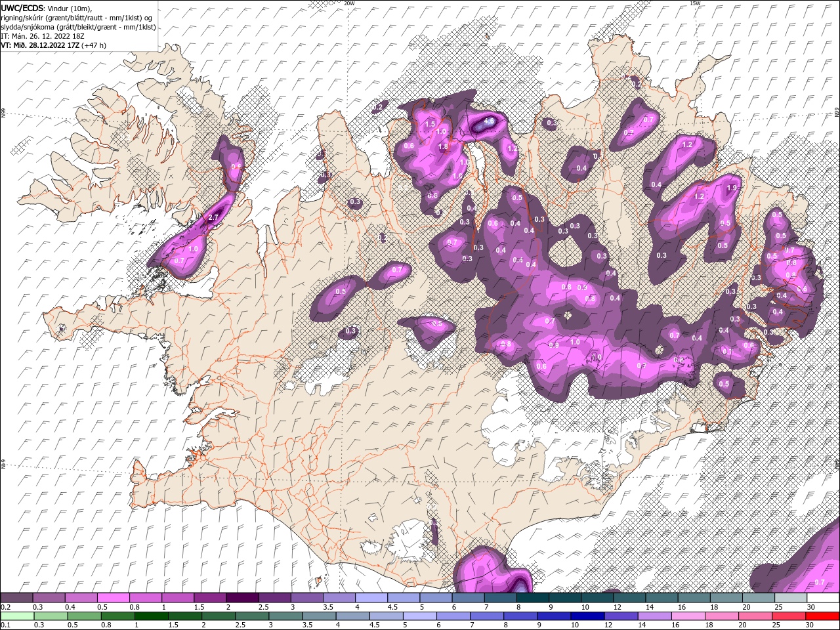Click the 1.8 snowfall value on the map
The height and width of the screenshot is (630, 840).
click(x=443, y=147)
